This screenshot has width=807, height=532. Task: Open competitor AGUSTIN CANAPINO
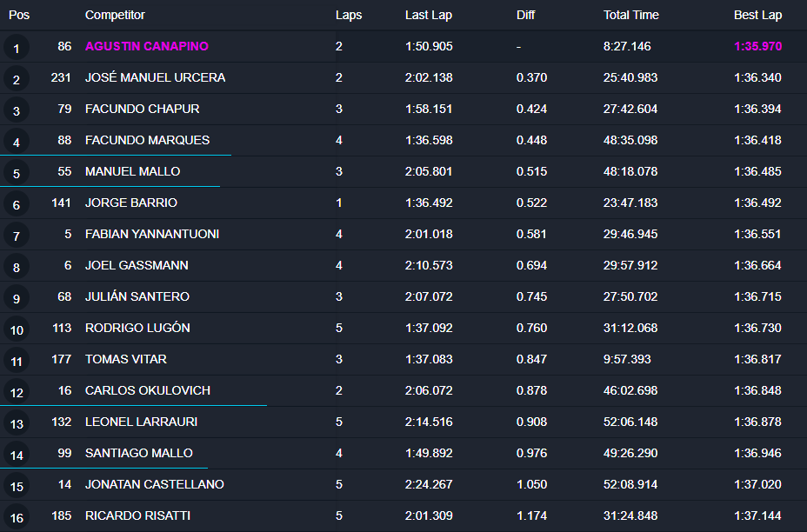[147, 46]
